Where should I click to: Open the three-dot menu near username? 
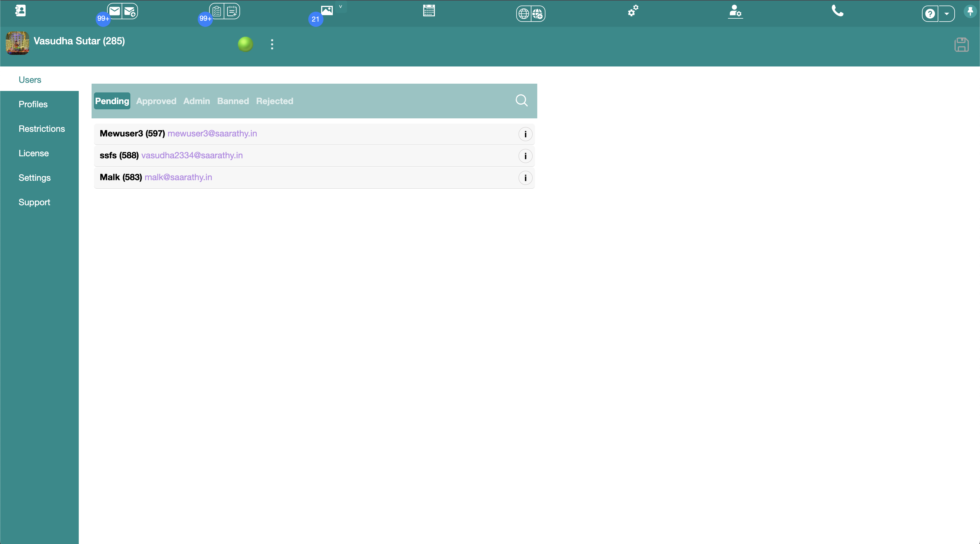tap(272, 45)
